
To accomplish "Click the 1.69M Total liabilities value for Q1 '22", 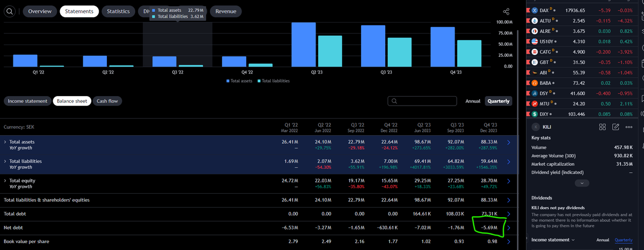I will click(291, 161).
